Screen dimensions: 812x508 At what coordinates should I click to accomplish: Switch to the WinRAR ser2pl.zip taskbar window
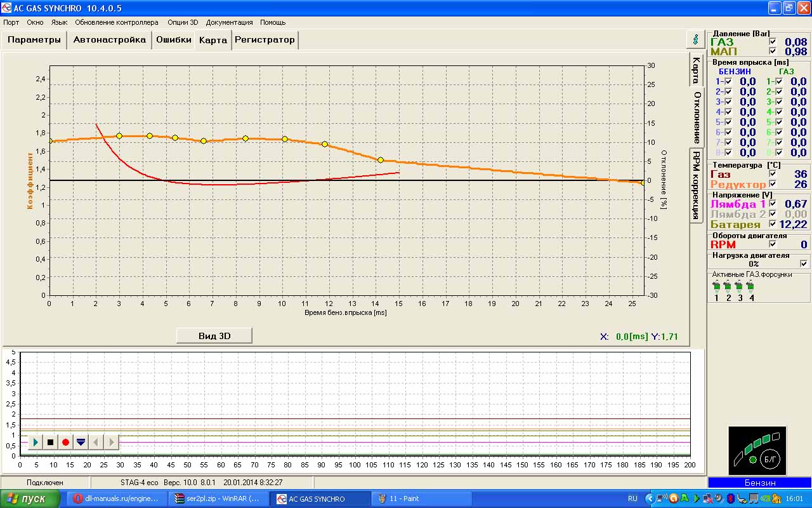(219, 498)
